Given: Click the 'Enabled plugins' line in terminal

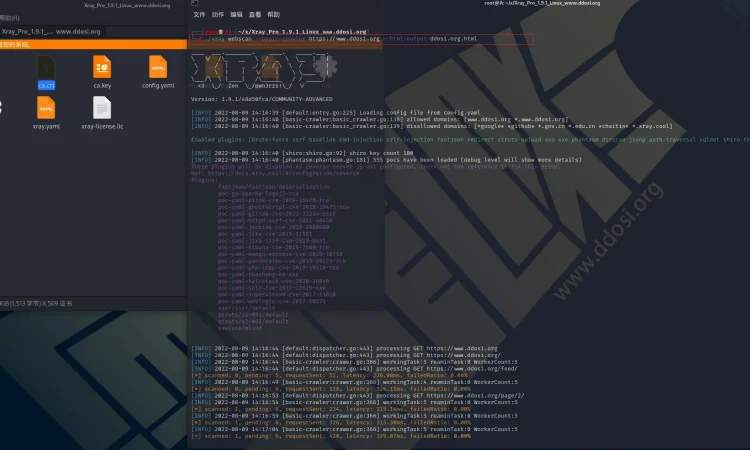Looking at the screenshot, I should (x=470, y=140).
